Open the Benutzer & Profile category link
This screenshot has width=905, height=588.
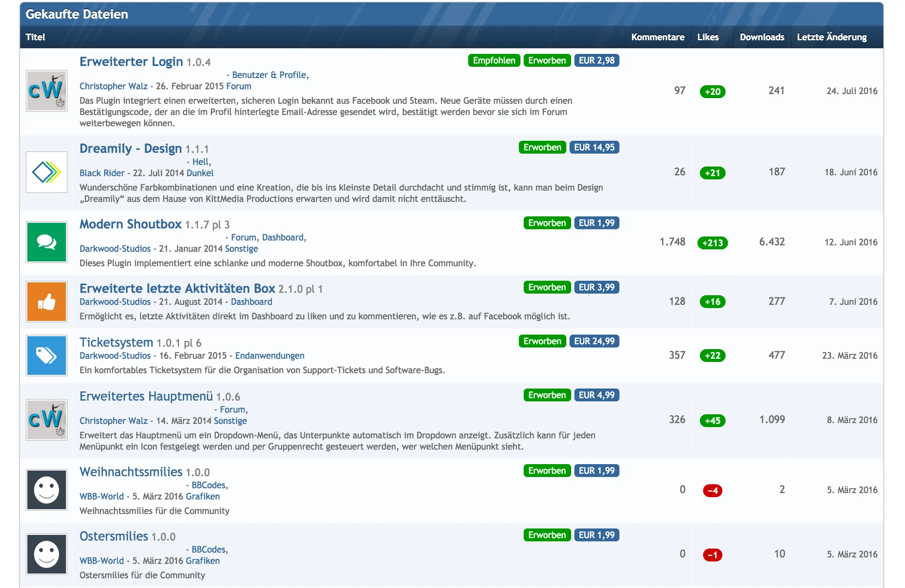pyautogui.click(x=269, y=75)
